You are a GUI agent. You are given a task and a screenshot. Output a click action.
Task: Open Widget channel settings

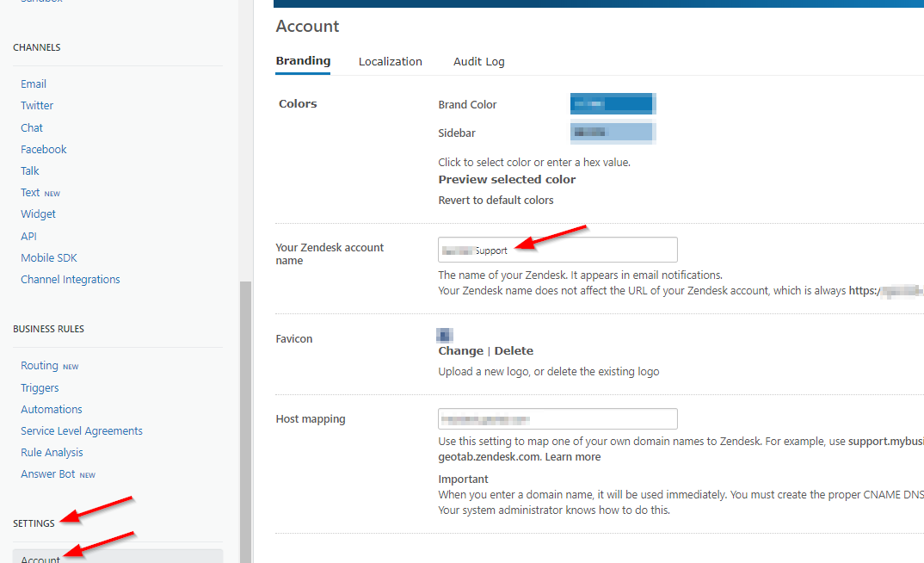pyautogui.click(x=39, y=214)
